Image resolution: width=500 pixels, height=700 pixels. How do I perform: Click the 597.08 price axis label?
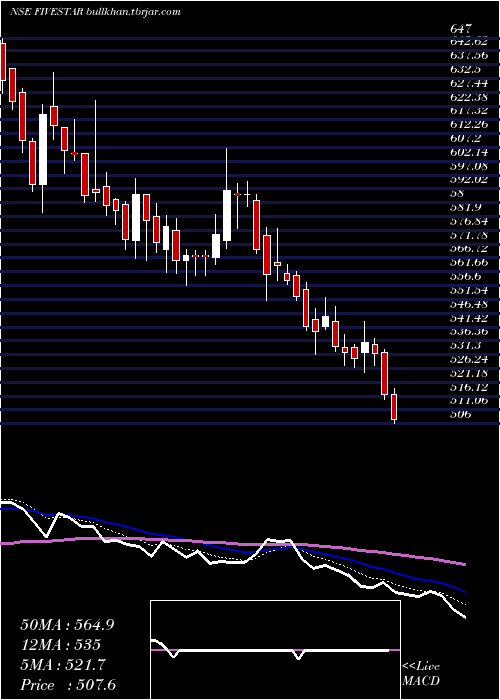click(469, 166)
